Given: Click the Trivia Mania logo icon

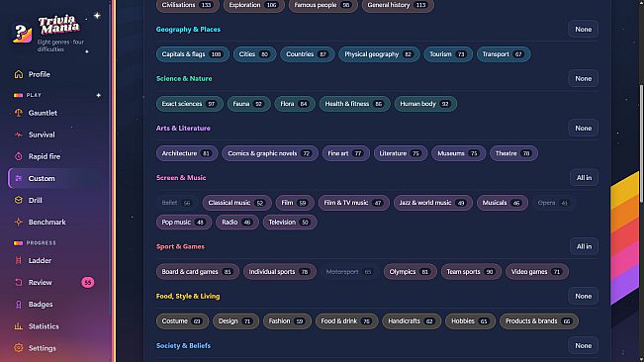Looking at the screenshot, I should tap(22, 34).
